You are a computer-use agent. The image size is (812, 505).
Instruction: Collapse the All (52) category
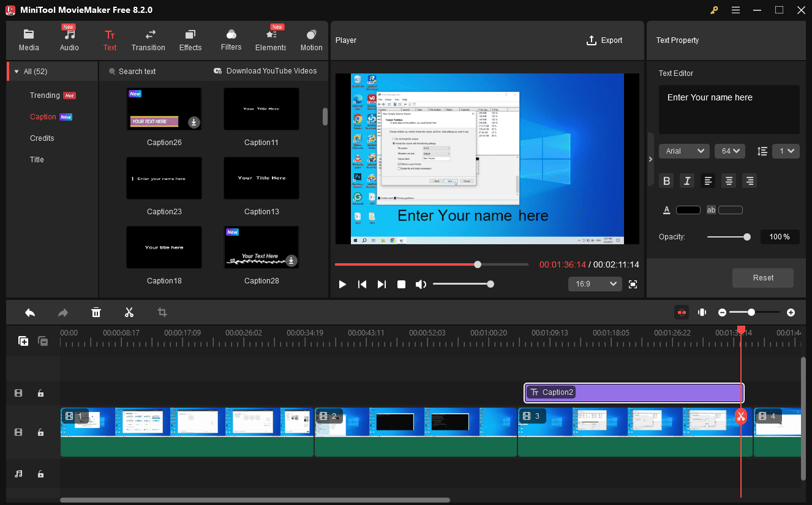coord(17,72)
